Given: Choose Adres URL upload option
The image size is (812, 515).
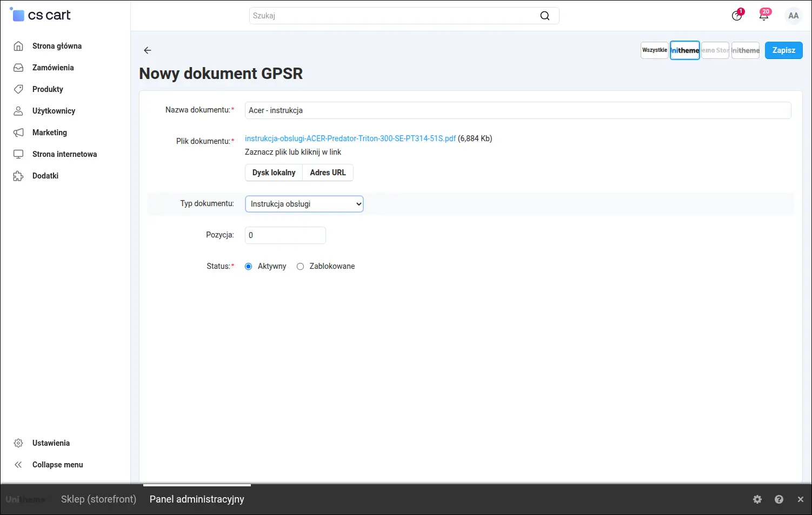Looking at the screenshot, I should point(328,173).
